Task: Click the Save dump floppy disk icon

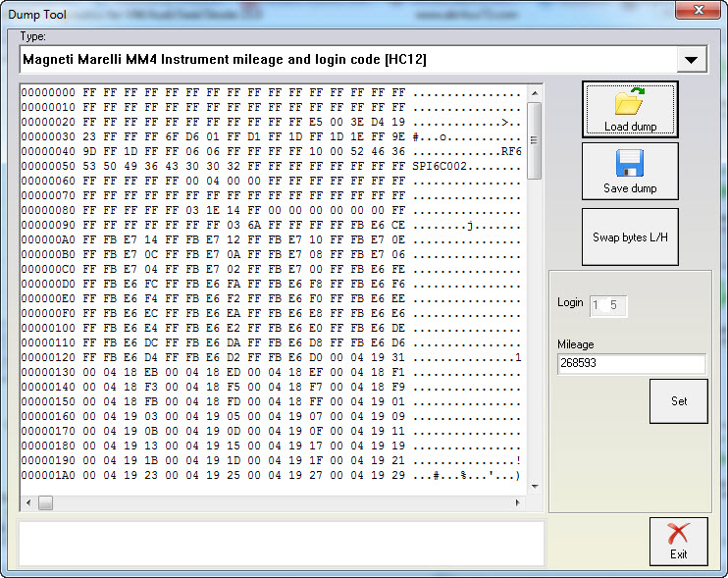Action: tap(630, 163)
